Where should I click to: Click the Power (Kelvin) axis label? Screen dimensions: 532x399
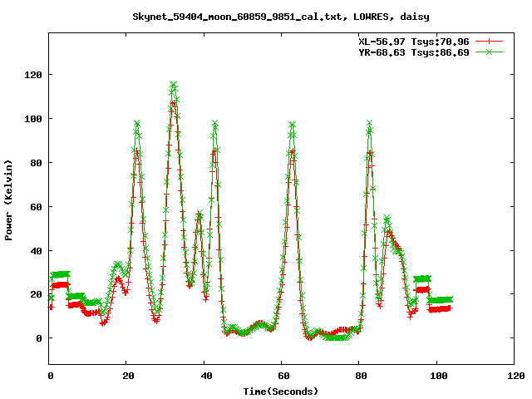(x=8, y=200)
